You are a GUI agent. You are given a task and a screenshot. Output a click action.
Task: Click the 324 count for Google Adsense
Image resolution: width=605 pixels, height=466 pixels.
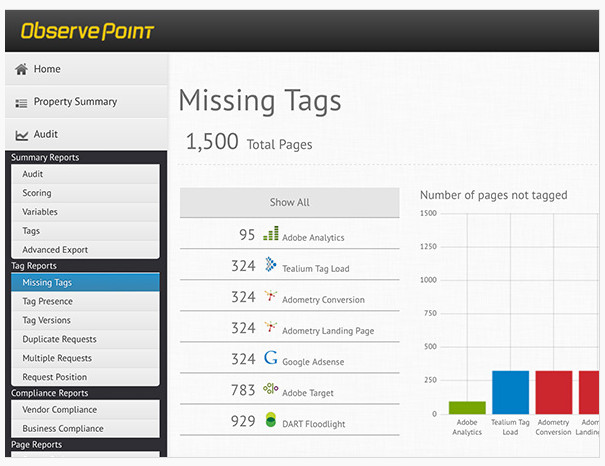[x=243, y=359]
